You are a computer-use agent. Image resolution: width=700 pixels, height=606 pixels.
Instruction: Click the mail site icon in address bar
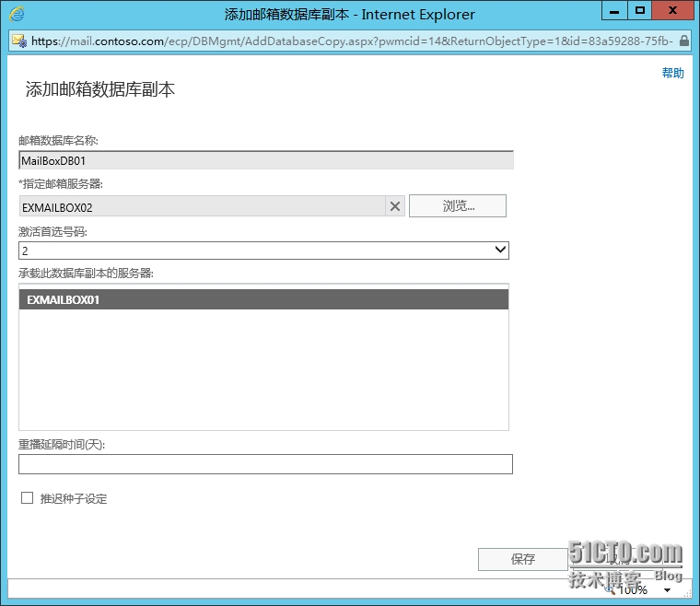tap(18, 41)
